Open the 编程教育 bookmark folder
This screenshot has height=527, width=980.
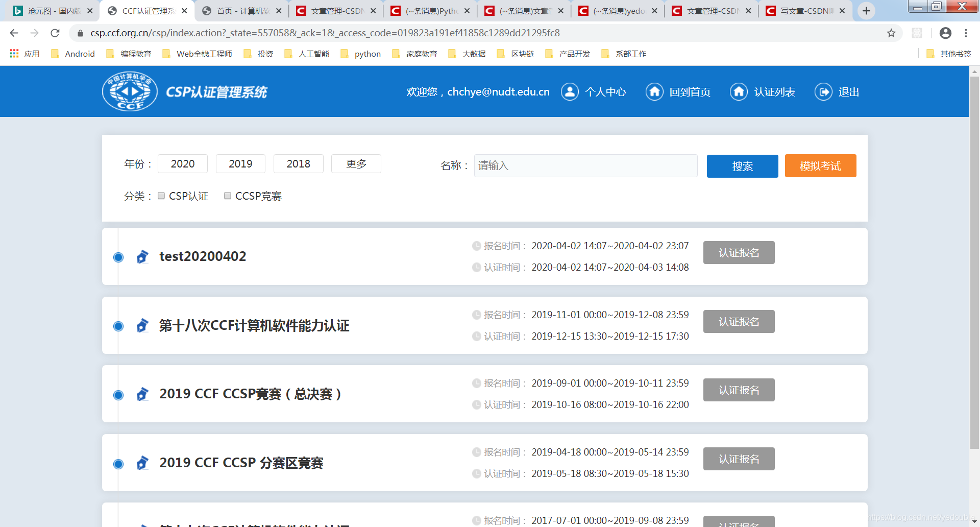pyautogui.click(x=129, y=54)
